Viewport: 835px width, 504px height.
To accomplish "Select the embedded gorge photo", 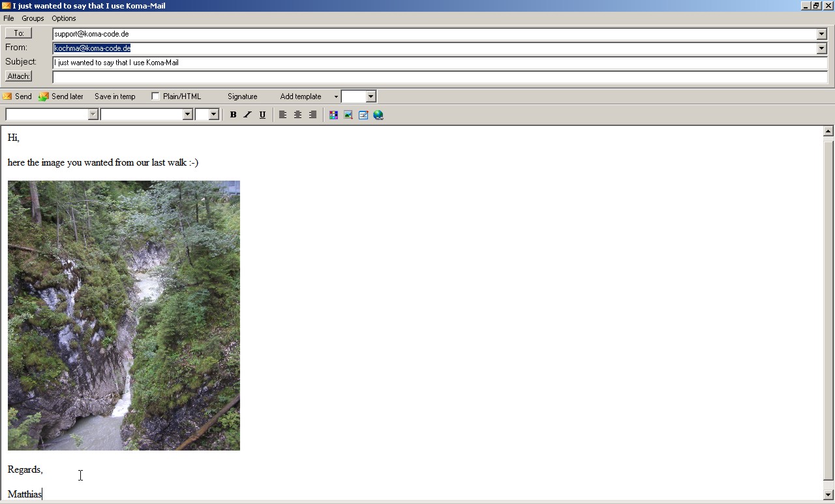I will coord(124,316).
